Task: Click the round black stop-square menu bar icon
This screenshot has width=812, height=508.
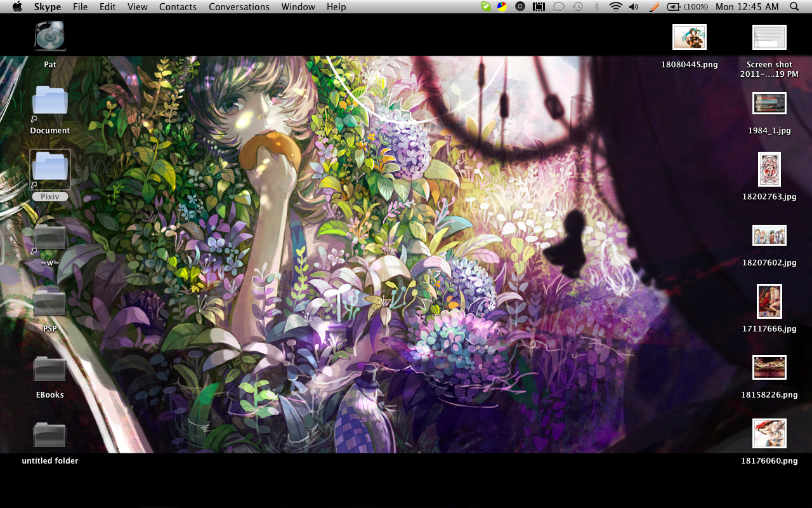Action: click(x=520, y=6)
